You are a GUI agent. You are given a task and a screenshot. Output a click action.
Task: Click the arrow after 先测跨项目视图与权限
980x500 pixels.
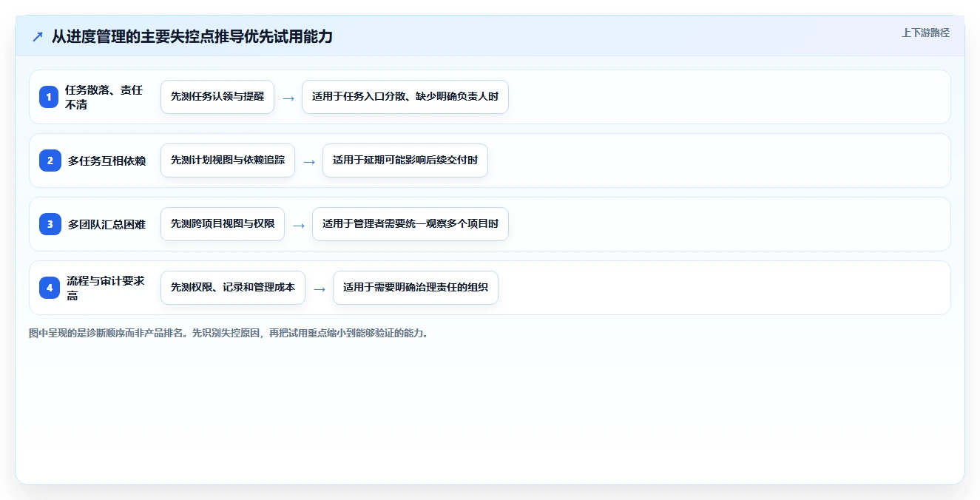tap(299, 225)
